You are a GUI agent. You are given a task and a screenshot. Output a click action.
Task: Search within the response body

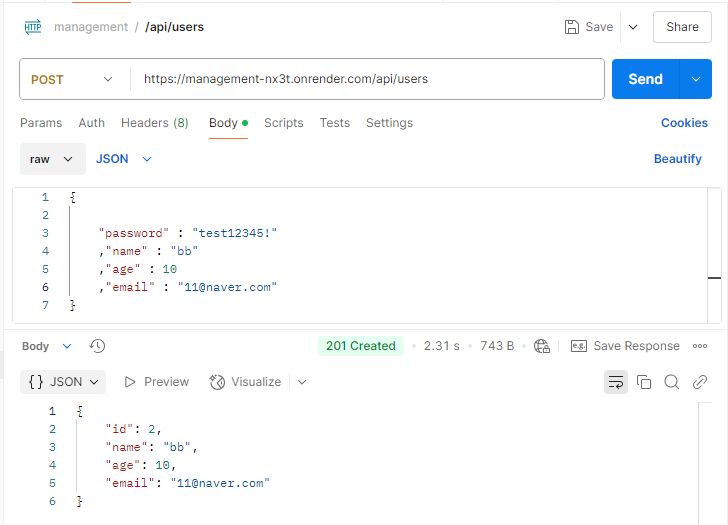click(672, 382)
